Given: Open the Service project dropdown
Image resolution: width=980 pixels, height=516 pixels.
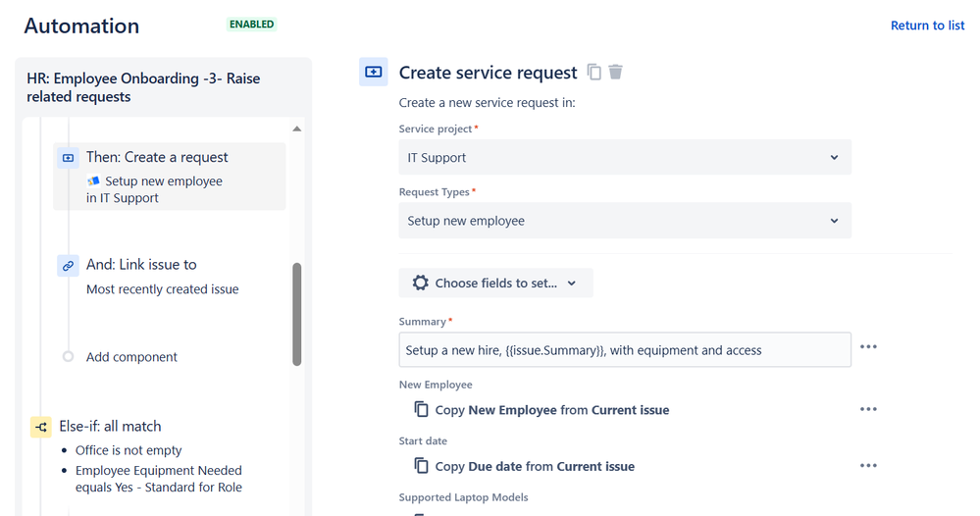Looking at the screenshot, I should pos(625,157).
